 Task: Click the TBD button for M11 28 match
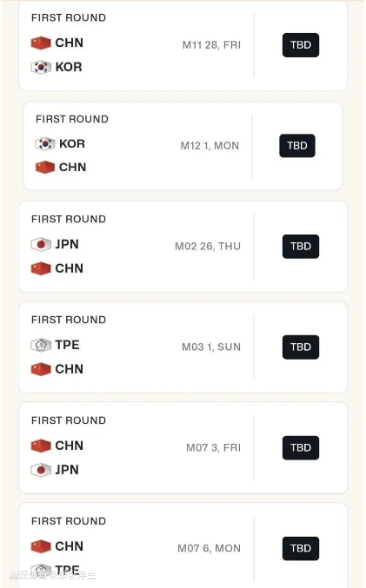pos(300,45)
